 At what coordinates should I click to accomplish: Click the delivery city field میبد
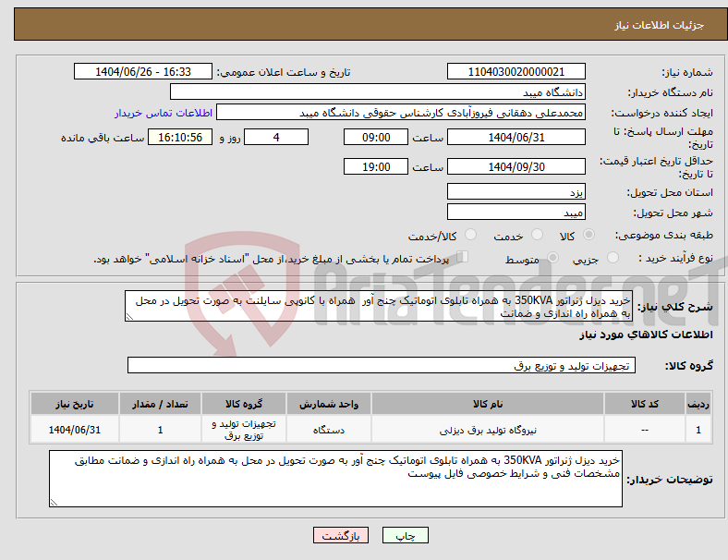pos(516,212)
